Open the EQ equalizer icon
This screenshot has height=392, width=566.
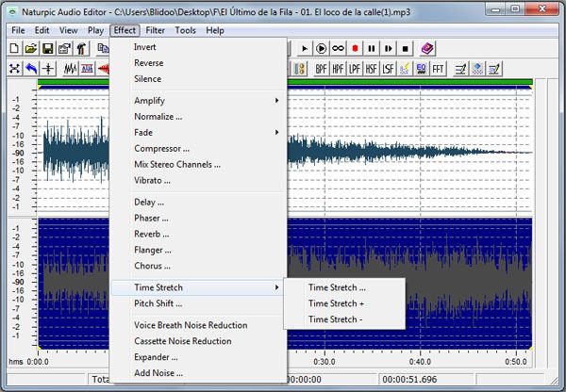tap(422, 69)
